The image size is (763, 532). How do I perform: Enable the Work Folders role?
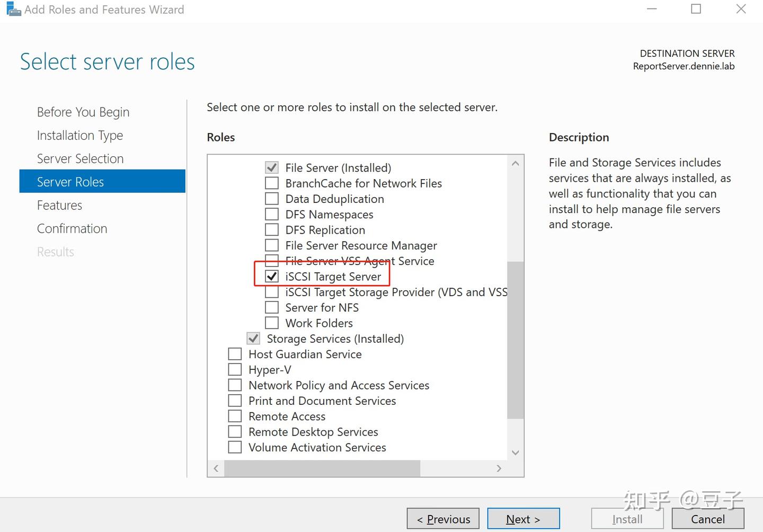coord(272,322)
